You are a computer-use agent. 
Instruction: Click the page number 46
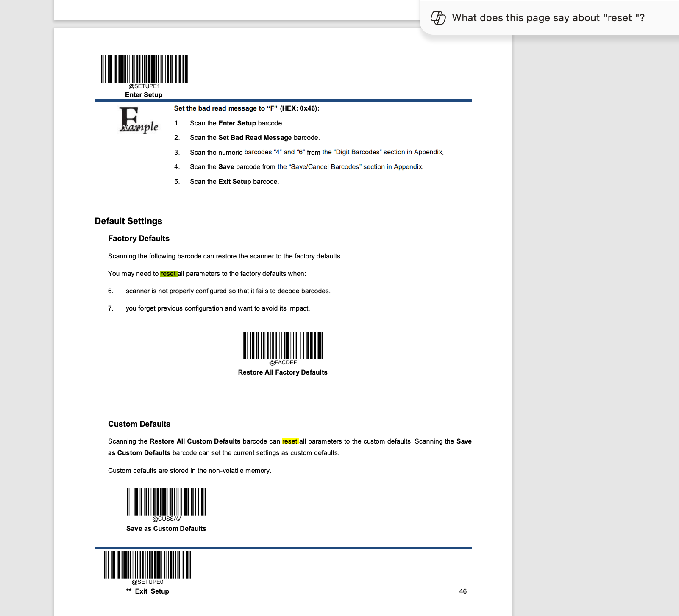463,591
